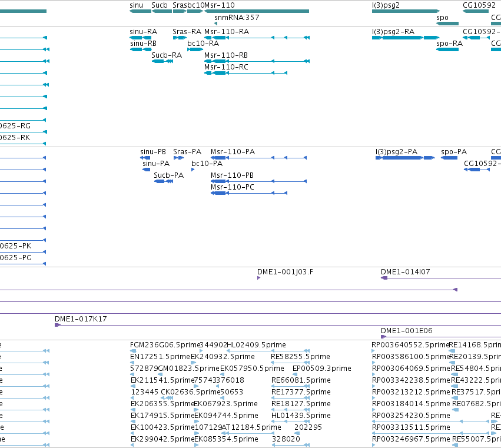Click the Msr-110-RA transcript label
Screen dimensions: 501x448
227,32
